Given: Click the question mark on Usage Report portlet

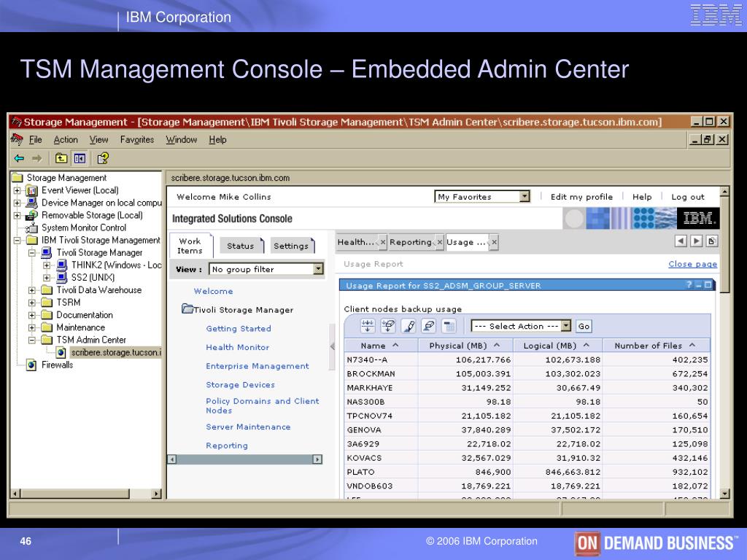Looking at the screenshot, I should pyautogui.click(x=689, y=285).
